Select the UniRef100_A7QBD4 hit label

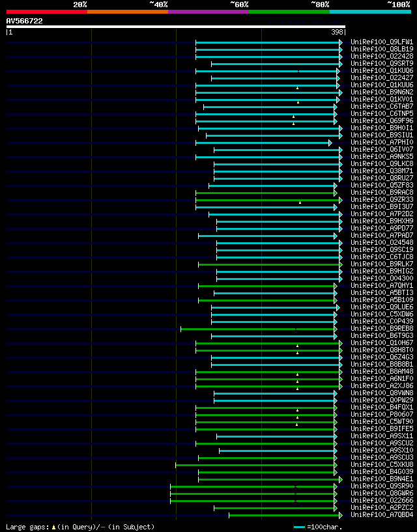[x=382, y=515]
